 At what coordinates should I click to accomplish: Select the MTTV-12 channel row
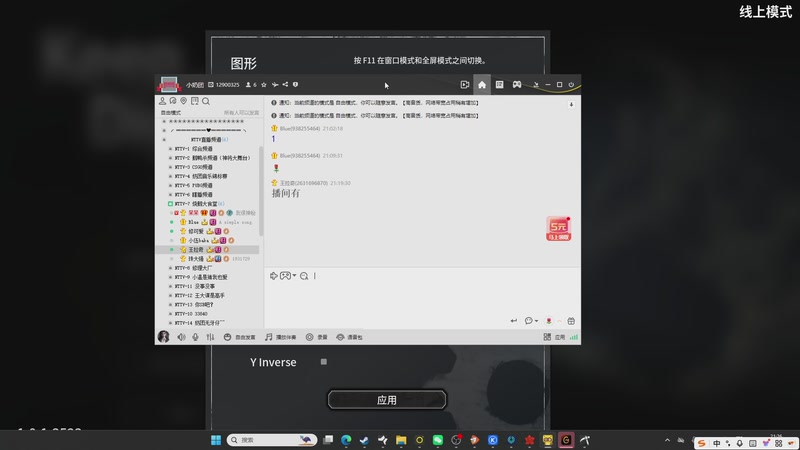click(207, 295)
